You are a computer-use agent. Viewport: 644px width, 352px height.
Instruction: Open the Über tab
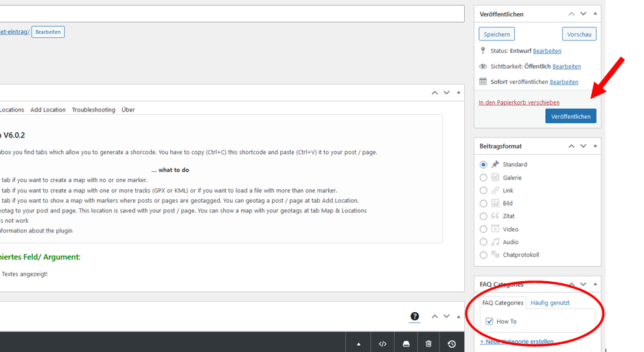(x=128, y=110)
